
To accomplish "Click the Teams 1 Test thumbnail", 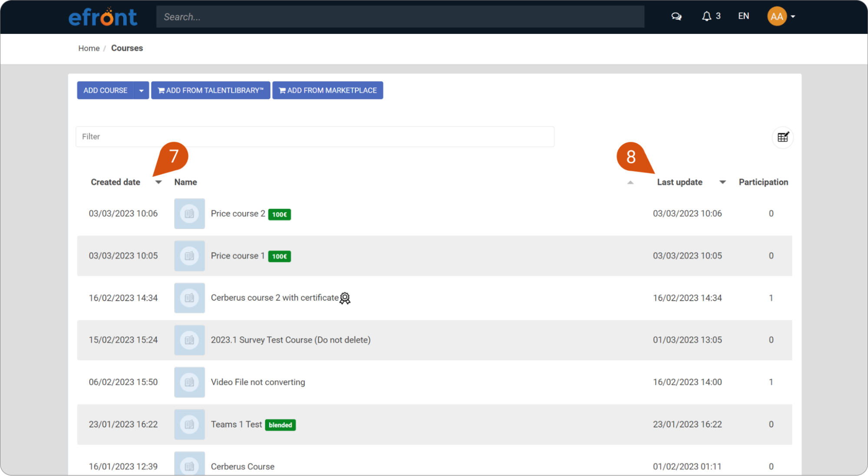I will tap(189, 424).
